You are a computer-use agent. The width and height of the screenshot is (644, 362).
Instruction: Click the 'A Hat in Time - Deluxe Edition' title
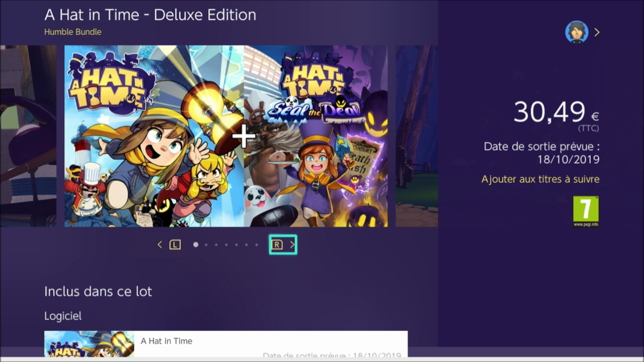[150, 15]
